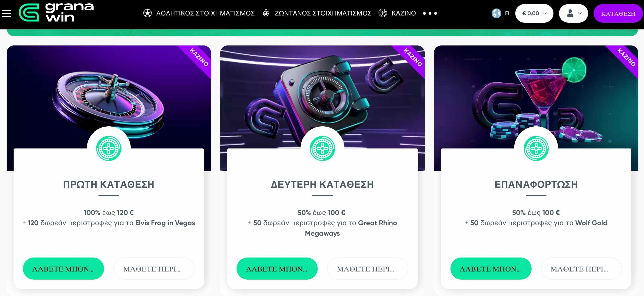
Task: Click the soccer ball sports betting icon
Action: (x=147, y=13)
